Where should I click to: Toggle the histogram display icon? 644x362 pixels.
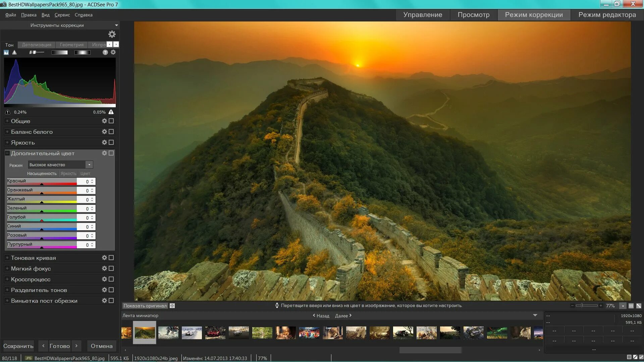pos(6,52)
